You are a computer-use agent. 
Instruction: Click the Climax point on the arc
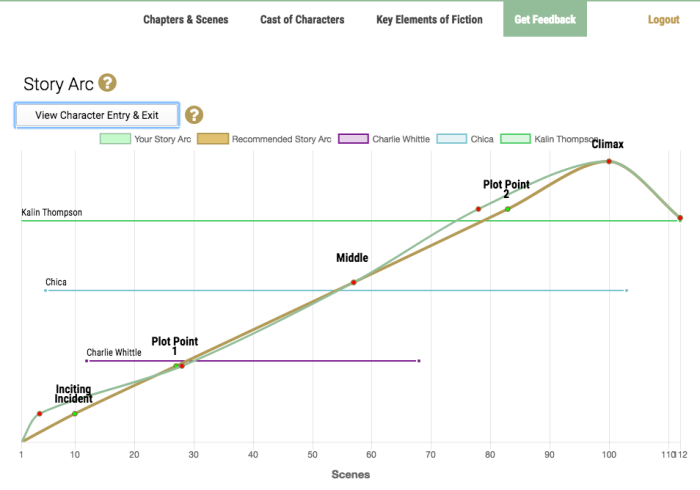(x=608, y=161)
